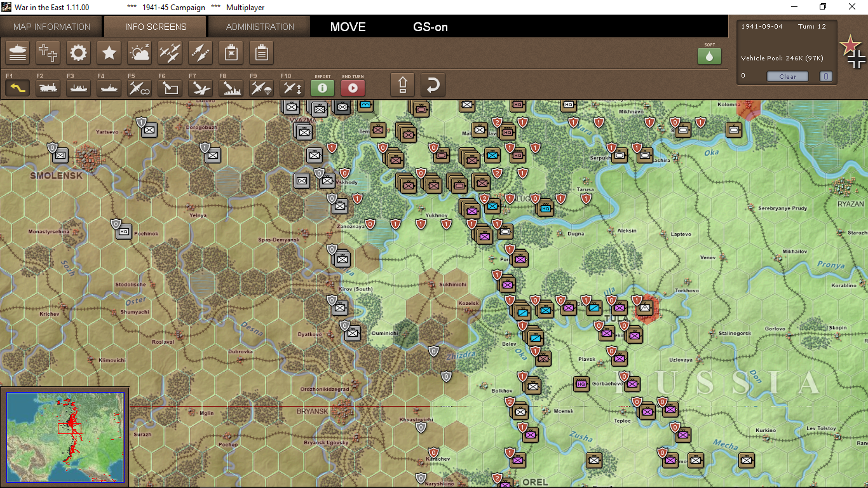Switch to the Info Screens tab
This screenshot has width=868, height=488.
156,27
